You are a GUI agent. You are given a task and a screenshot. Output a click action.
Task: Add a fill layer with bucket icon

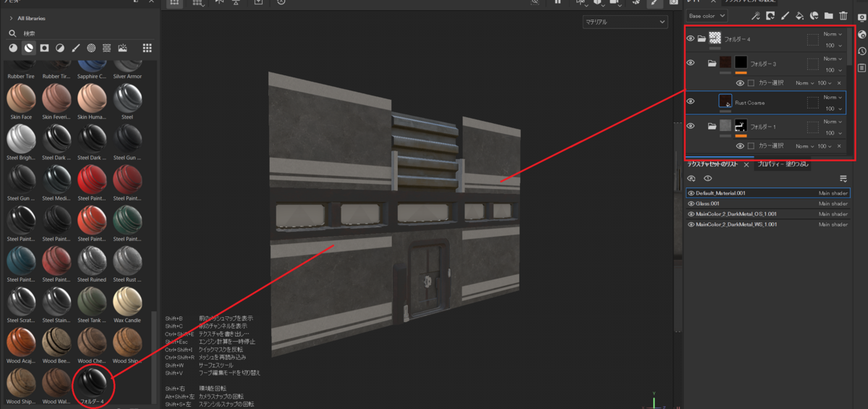[799, 15]
